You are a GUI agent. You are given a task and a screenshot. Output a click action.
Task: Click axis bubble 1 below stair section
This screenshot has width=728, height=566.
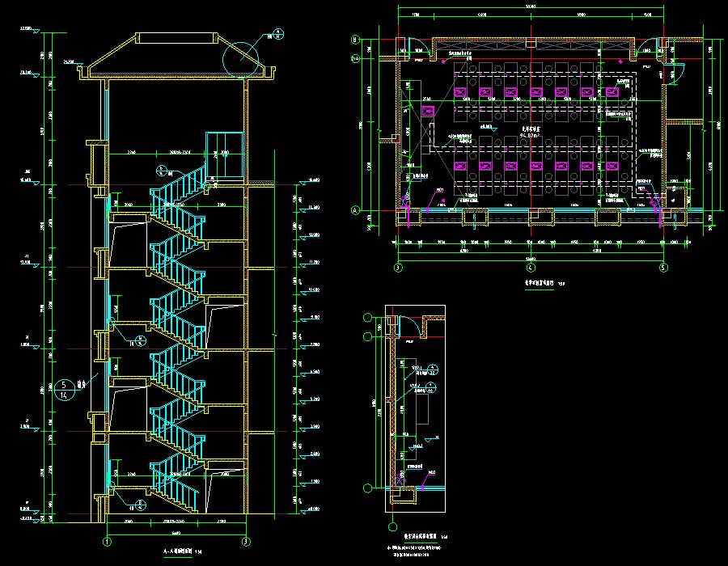pos(106,541)
